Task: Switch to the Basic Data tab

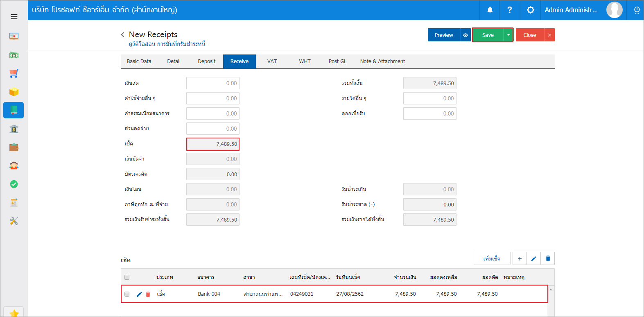Action: coord(139,61)
